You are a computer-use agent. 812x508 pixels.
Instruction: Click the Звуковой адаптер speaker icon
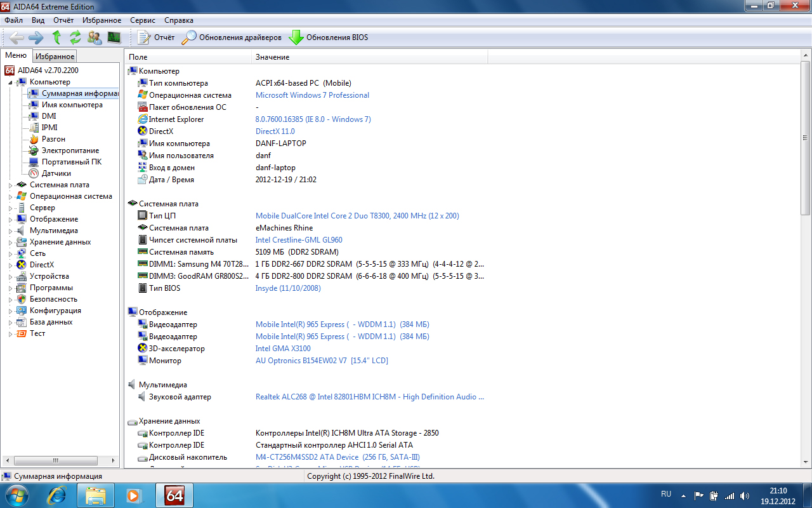click(143, 397)
